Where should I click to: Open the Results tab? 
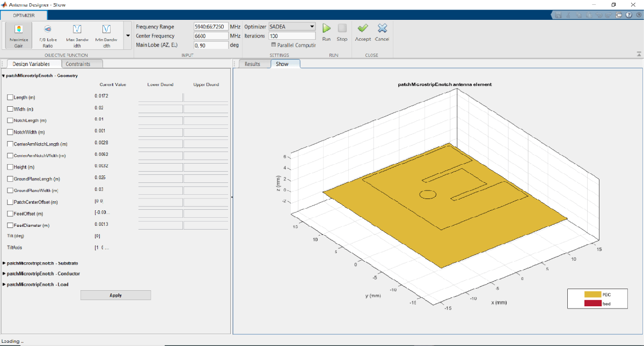click(252, 64)
